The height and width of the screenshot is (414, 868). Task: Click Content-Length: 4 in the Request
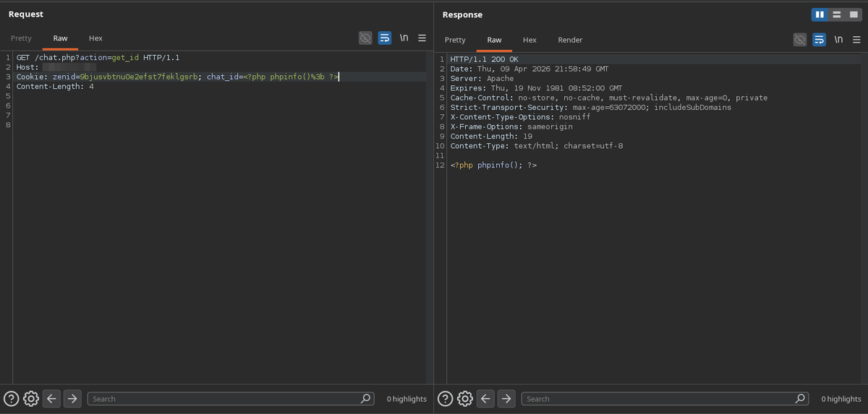coord(55,87)
